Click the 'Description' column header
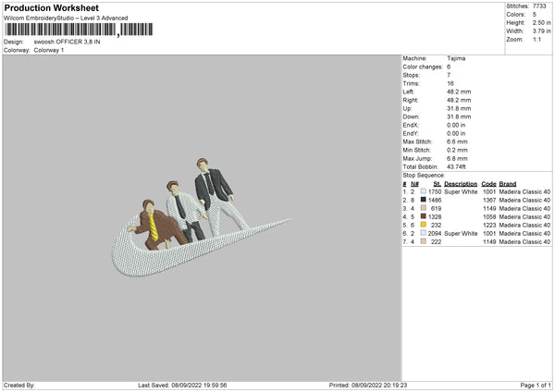 [x=461, y=184]
